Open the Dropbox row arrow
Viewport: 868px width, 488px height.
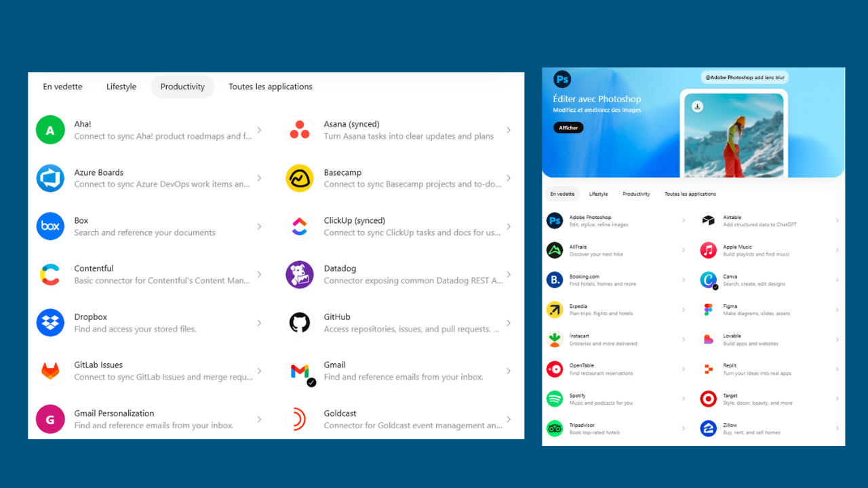pos(259,323)
